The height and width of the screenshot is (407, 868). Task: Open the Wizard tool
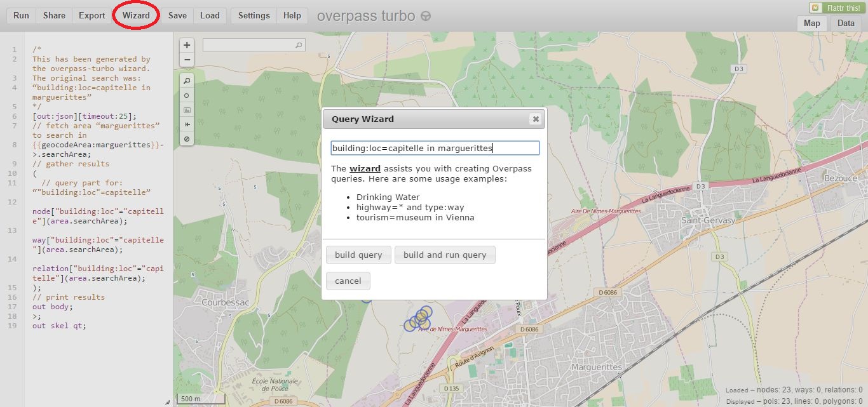tap(136, 16)
